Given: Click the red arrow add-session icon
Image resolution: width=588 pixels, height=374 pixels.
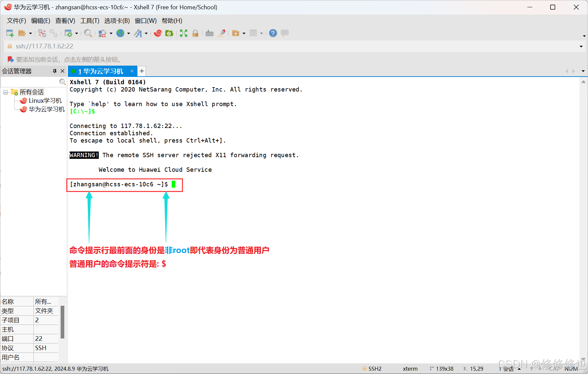Looking at the screenshot, I should 11,60.
